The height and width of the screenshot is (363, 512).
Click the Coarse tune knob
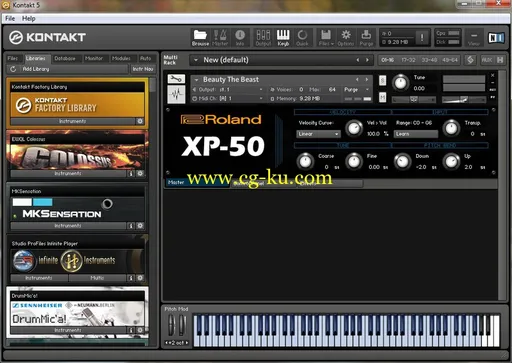[305, 161]
